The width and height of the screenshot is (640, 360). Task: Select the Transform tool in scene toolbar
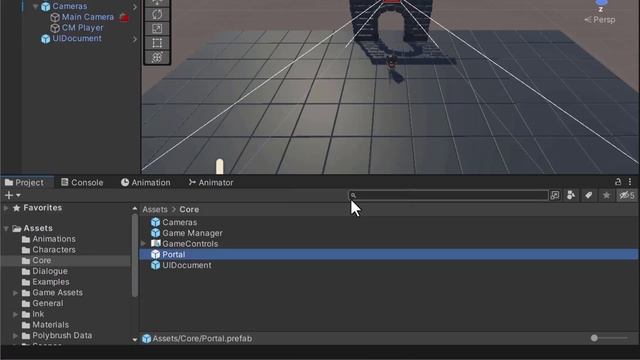tap(157, 57)
